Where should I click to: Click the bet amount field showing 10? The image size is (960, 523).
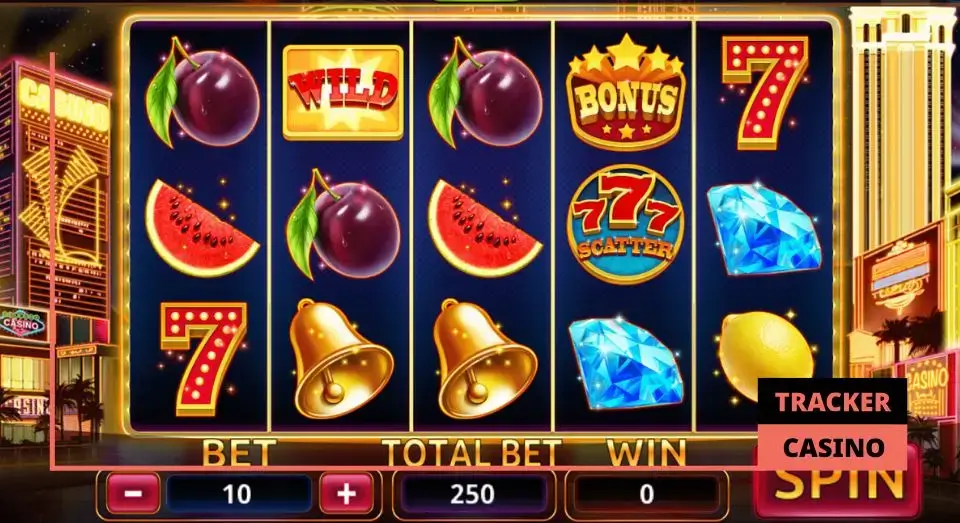click(238, 494)
